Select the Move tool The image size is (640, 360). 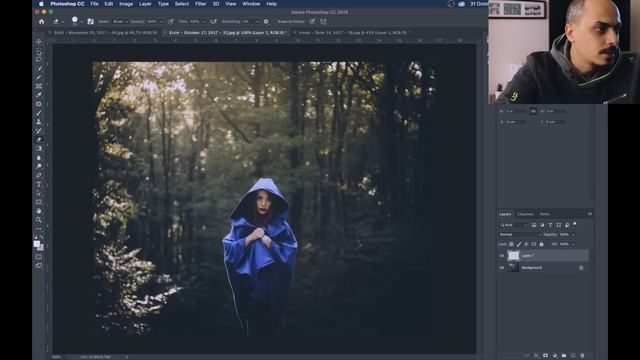tap(39, 42)
